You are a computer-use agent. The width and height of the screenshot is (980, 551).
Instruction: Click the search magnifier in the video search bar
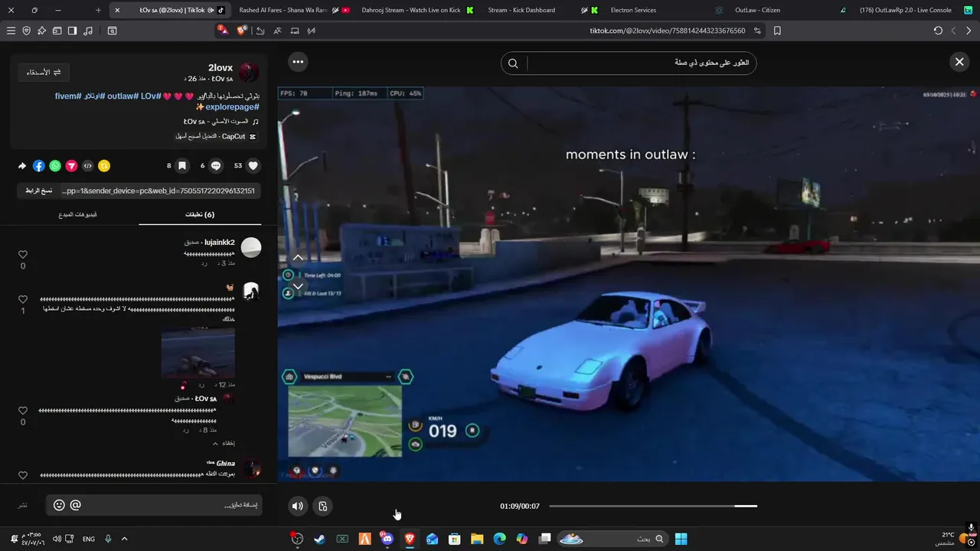coord(513,63)
